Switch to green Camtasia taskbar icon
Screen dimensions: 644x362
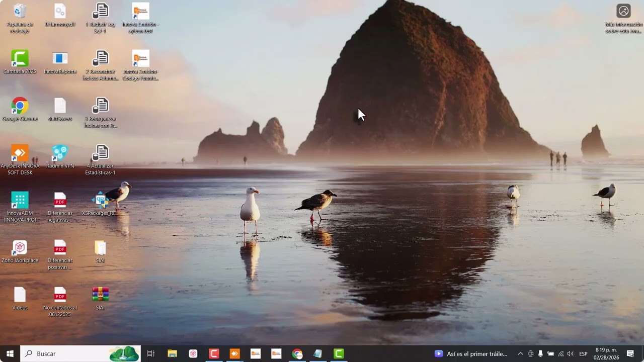[x=339, y=353]
